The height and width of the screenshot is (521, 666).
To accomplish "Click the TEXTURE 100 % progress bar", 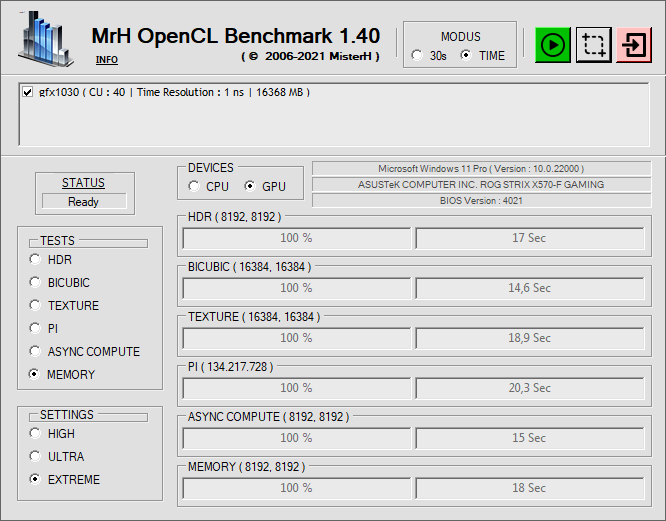I will click(296, 338).
